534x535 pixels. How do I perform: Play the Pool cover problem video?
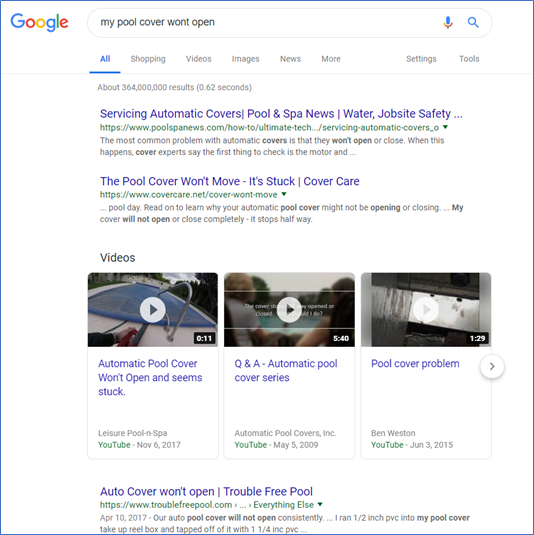(426, 310)
